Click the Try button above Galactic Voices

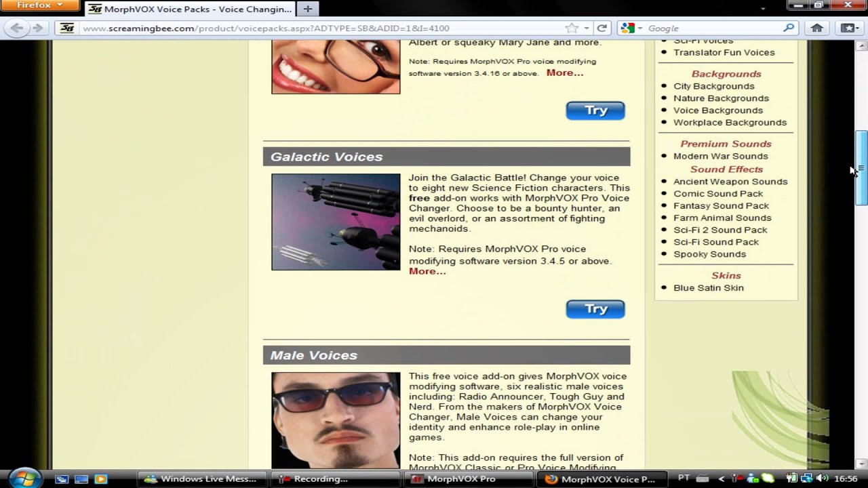[x=595, y=110]
